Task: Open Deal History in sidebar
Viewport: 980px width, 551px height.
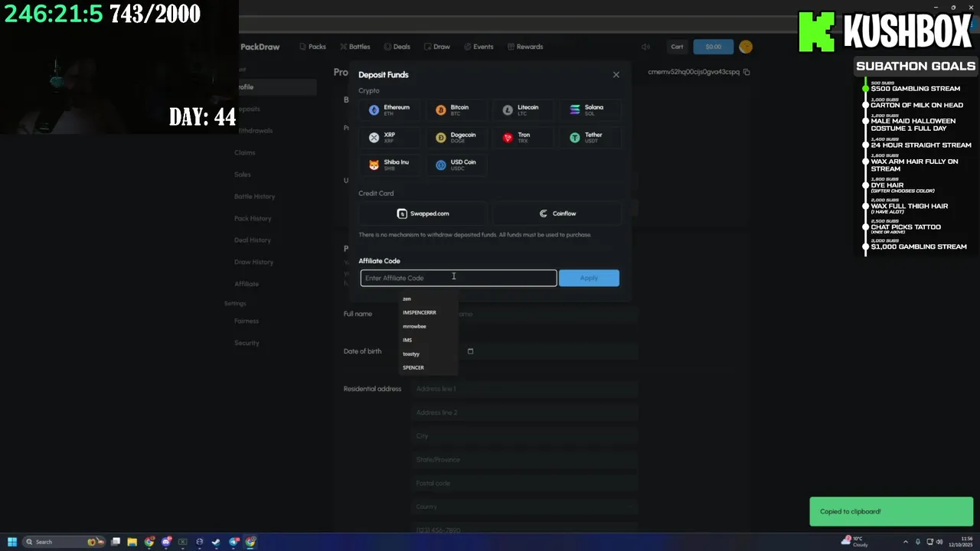Action: (x=253, y=240)
